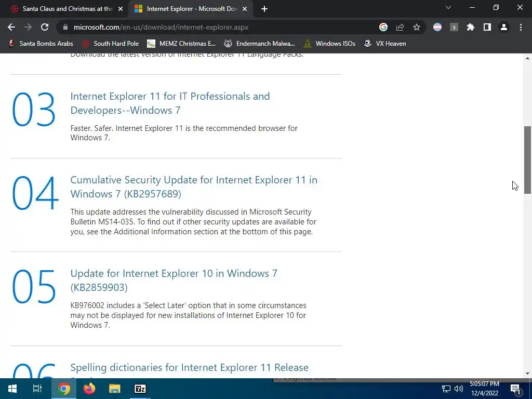Open Spelling dictionaries for Internet Explorer 11 link

click(189, 367)
